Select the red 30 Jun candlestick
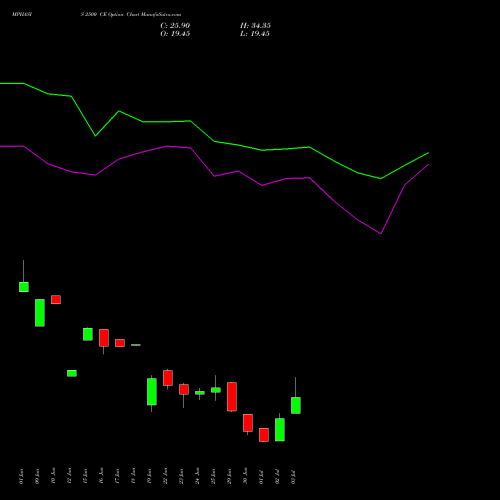The height and width of the screenshot is (500, 500). pyautogui.click(x=248, y=423)
